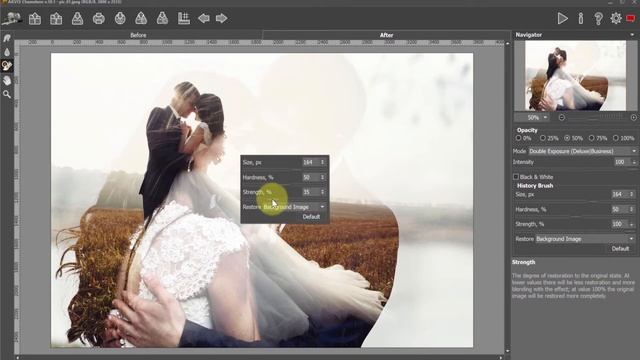Click the round share/publish icon
This screenshot has height=360, width=640.
click(120, 18)
